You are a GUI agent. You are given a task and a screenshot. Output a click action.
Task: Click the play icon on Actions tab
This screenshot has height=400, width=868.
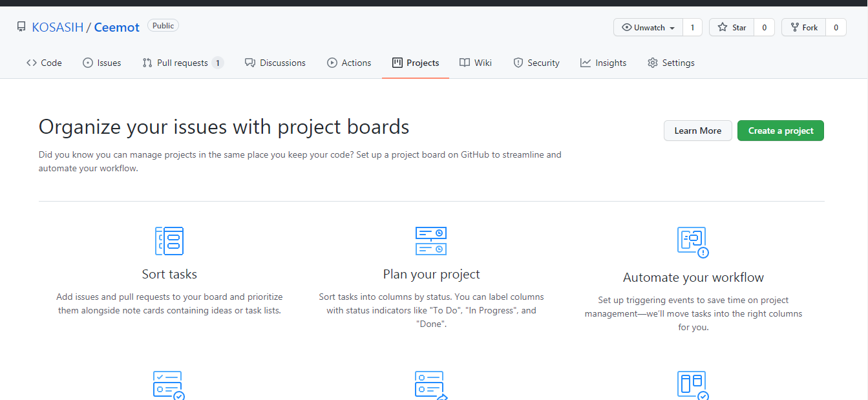[332, 63]
